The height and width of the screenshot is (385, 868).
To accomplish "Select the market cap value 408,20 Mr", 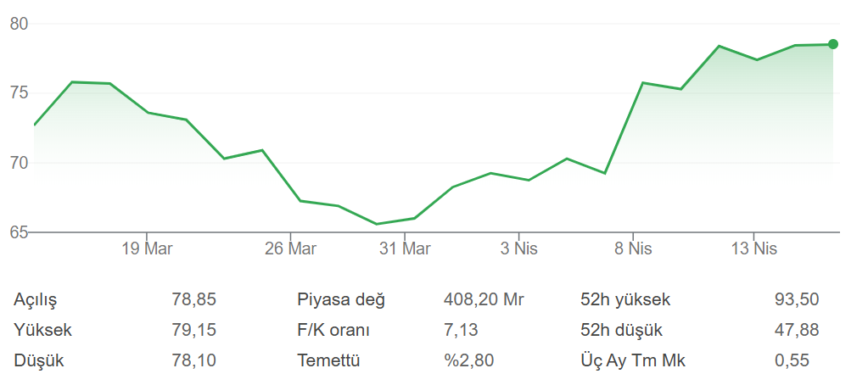I will point(484,299).
